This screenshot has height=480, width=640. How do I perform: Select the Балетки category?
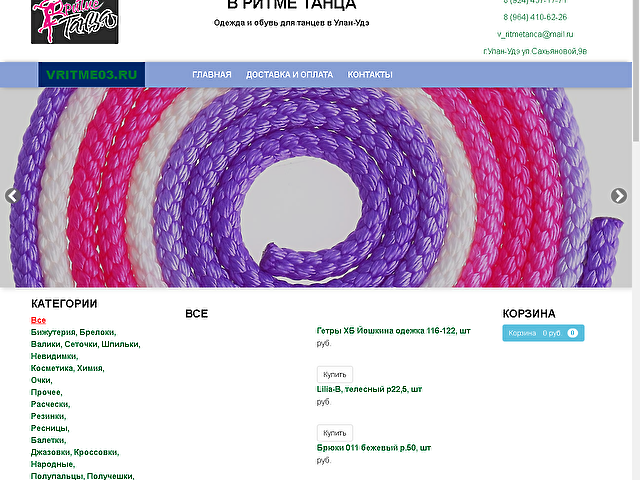pos(49,440)
